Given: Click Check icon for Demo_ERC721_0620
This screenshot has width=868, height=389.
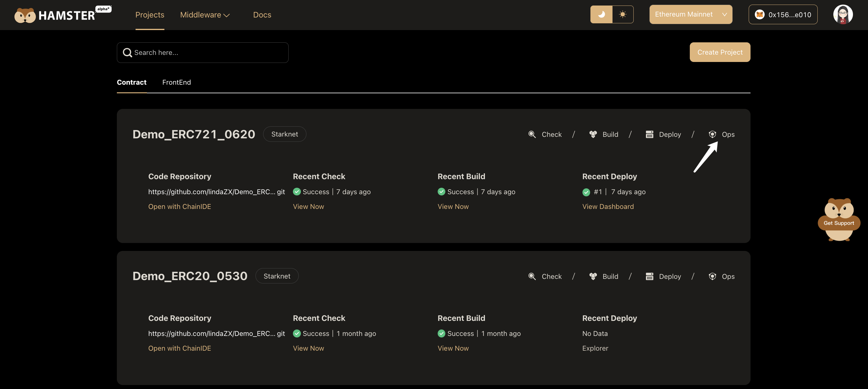Looking at the screenshot, I should tap(532, 134).
